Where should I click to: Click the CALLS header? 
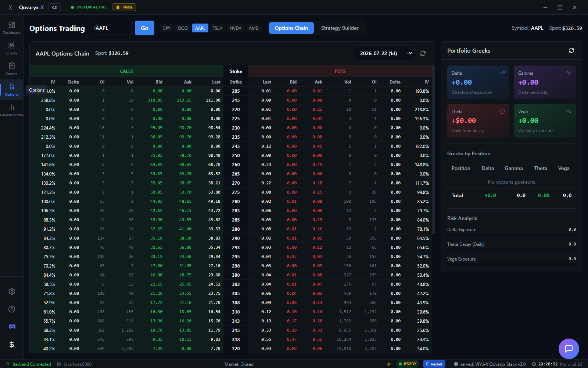[x=126, y=71]
